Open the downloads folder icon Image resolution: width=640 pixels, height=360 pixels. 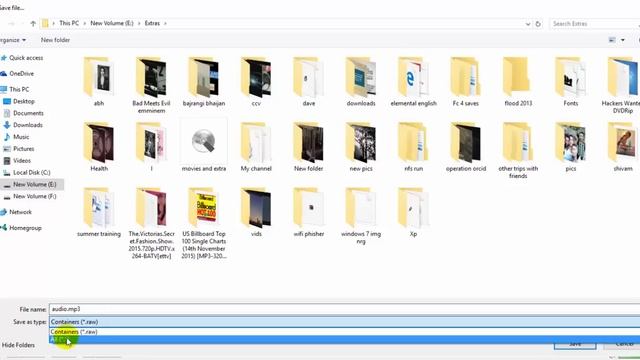361,77
